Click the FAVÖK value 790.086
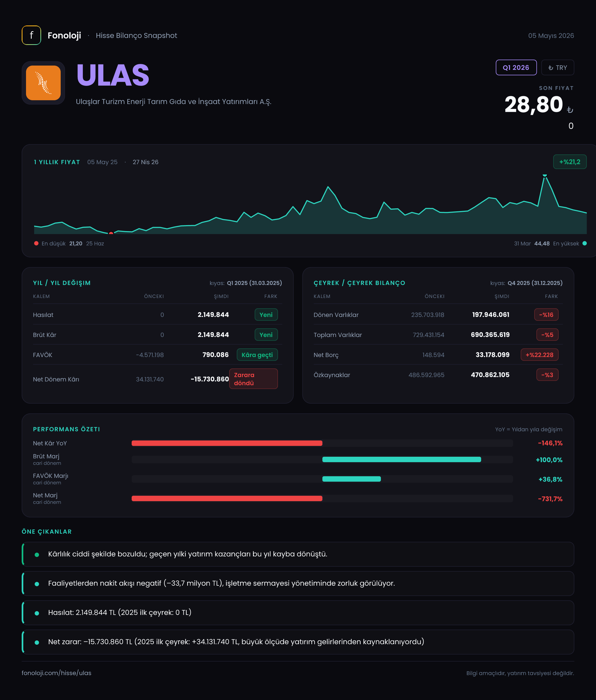The image size is (596, 700). [216, 355]
